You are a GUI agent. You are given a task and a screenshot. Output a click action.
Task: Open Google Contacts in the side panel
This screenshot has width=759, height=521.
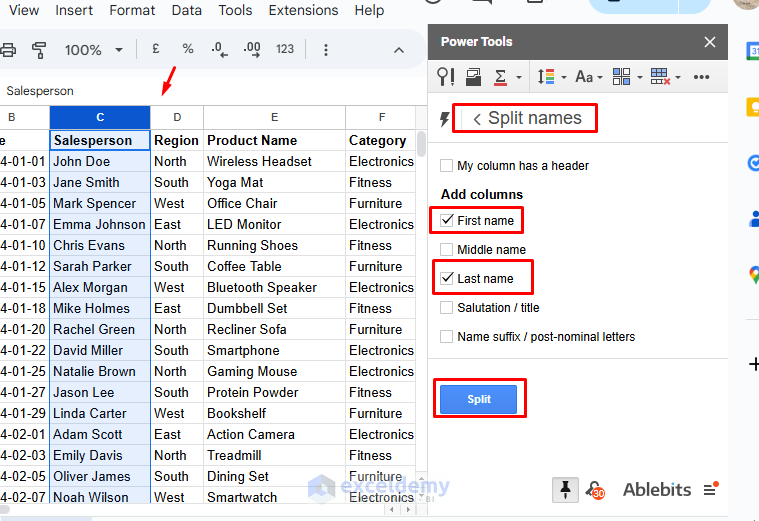(x=754, y=219)
